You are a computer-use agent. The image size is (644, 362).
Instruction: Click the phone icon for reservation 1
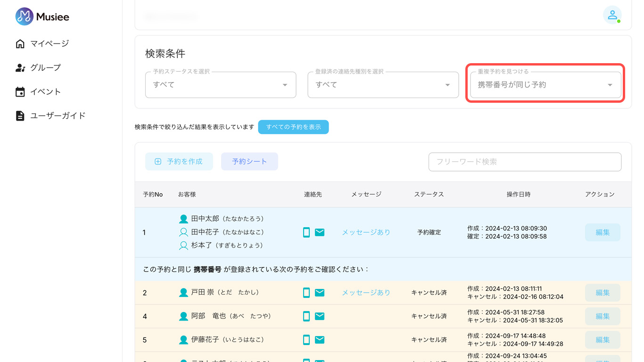(x=306, y=232)
